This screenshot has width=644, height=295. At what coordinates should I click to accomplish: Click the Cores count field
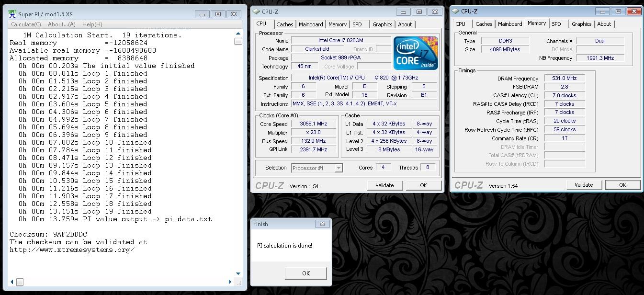(383, 168)
